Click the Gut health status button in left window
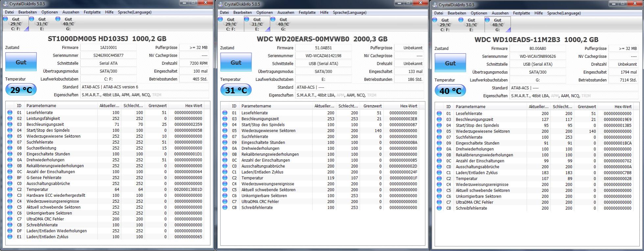 [x=21, y=62]
